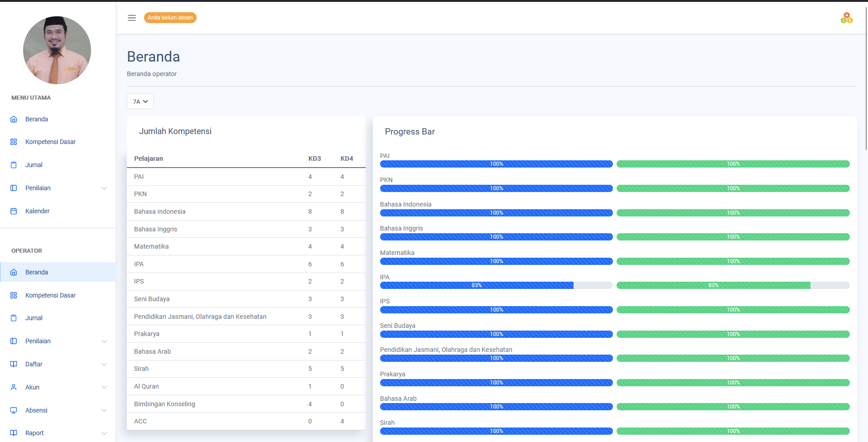
Task: Open the Absensi icon in the Operator section
Action: (13, 410)
